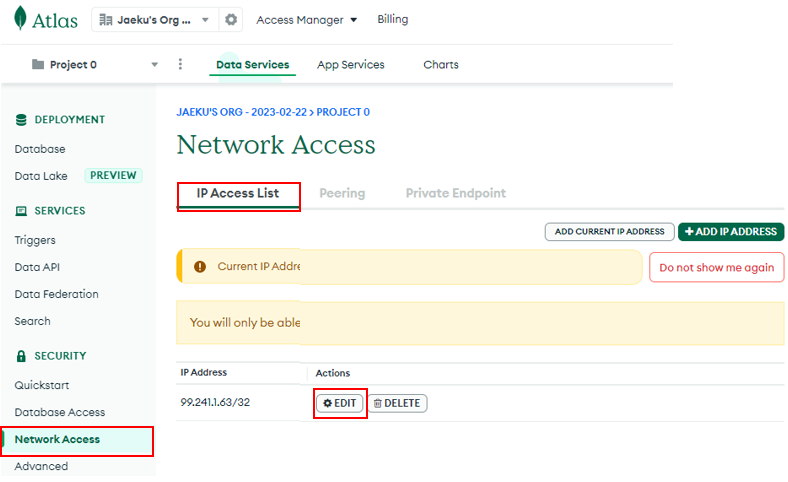Viewport: 788px width, 482px height.
Task: Click the Services monitor icon
Action: tap(21, 211)
